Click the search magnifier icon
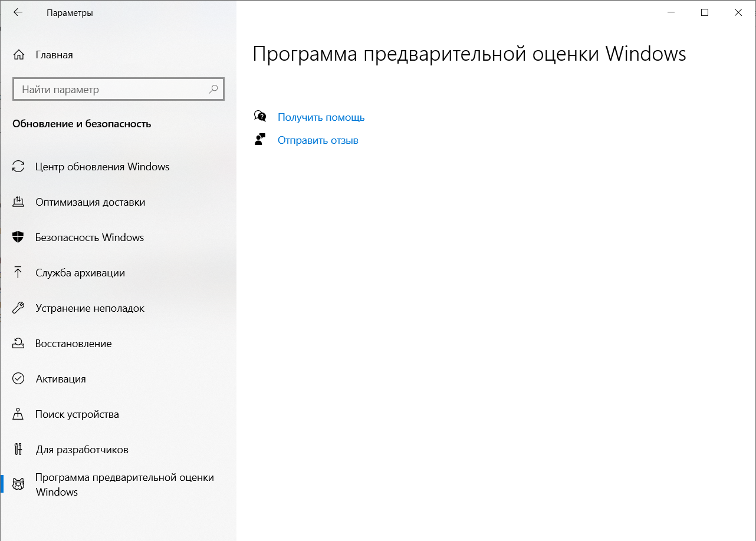This screenshot has width=756, height=541. [x=213, y=90]
